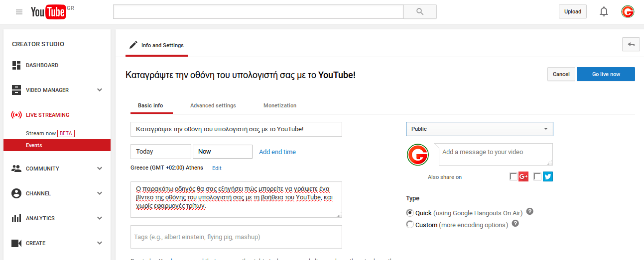Expand the Video Manager section

(x=100, y=90)
